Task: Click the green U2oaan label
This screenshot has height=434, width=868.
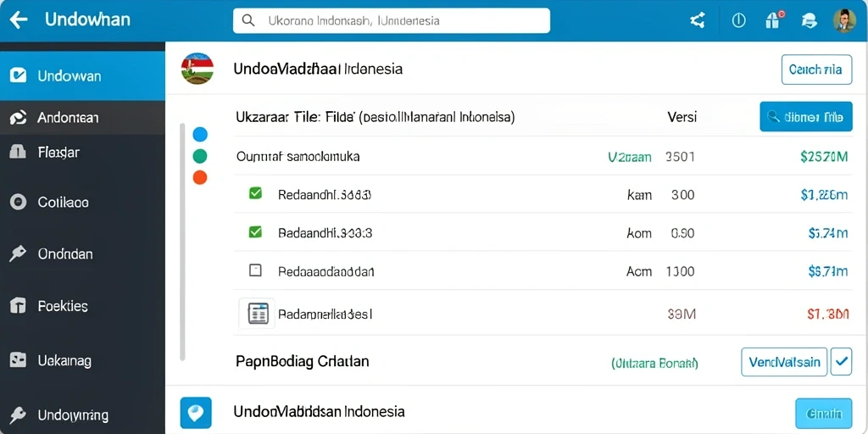Action: pos(630,157)
